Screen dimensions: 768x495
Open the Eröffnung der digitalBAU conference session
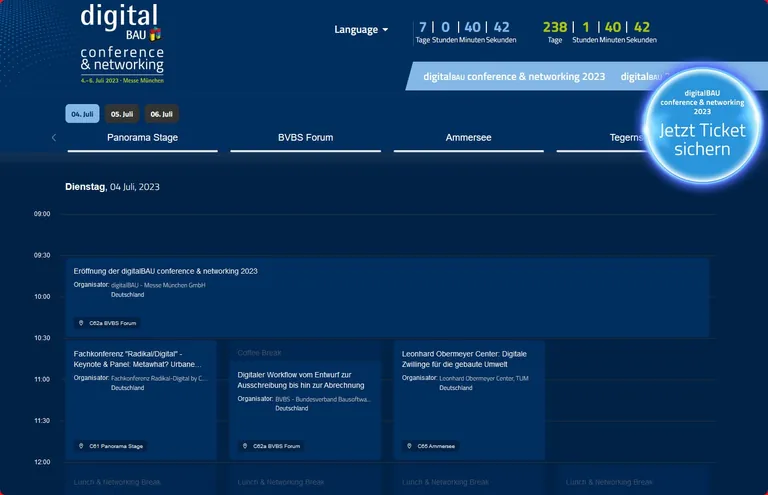166,271
